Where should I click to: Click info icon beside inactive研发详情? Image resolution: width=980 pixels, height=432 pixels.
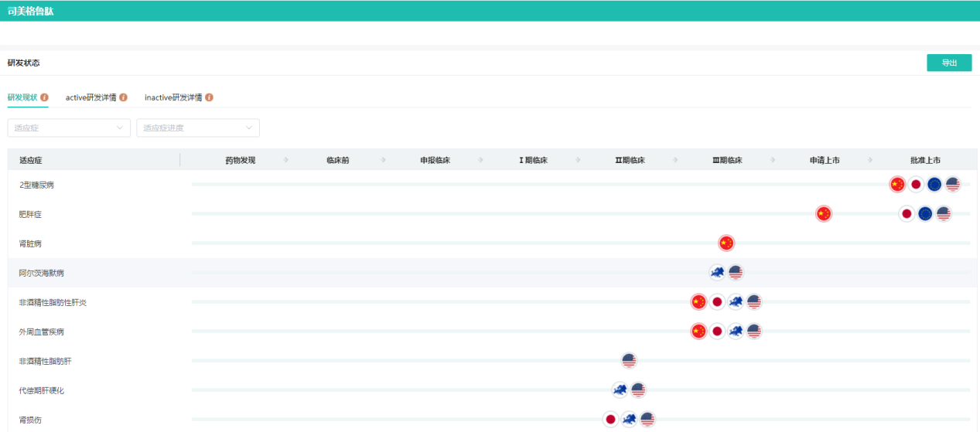[209, 97]
